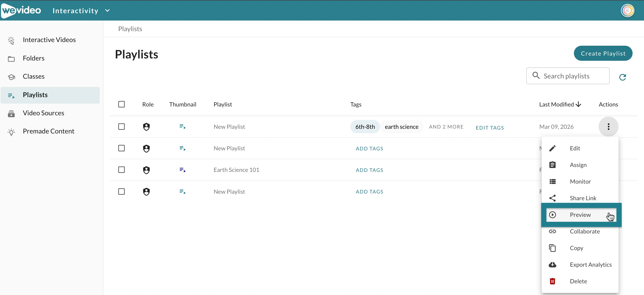Choose Monitor from actions menu

tap(580, 182)
